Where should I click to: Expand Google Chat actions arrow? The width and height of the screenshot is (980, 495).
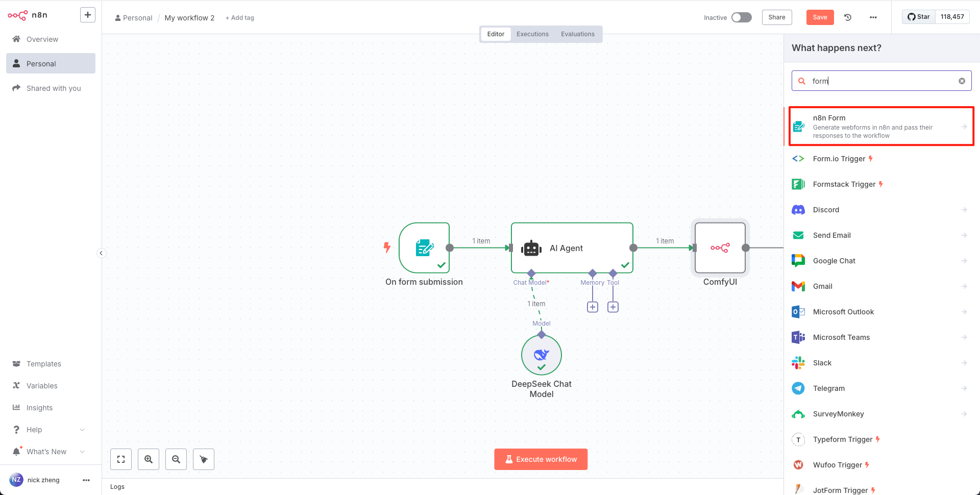(964, 261)
